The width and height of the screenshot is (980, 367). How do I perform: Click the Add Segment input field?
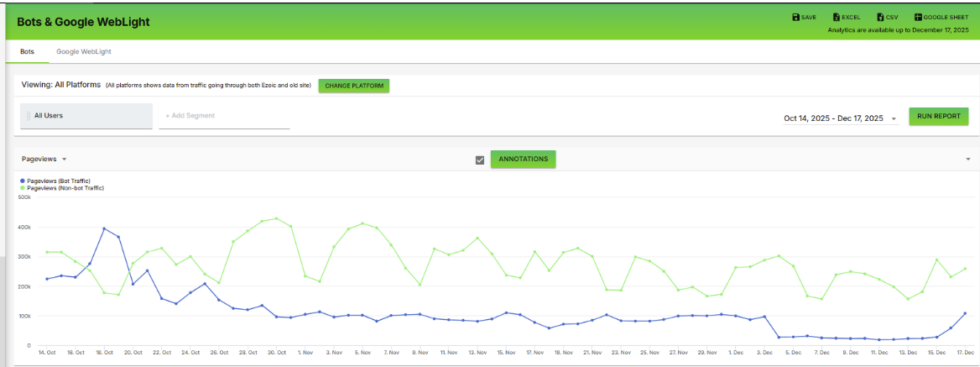224,116
